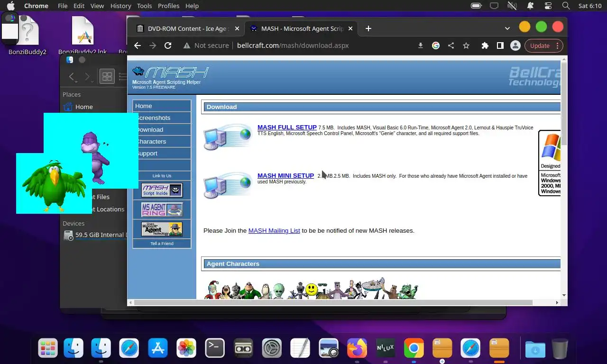Open the Trash in the dock
This screenshot has width=607, height=364.
pos(560,349)
